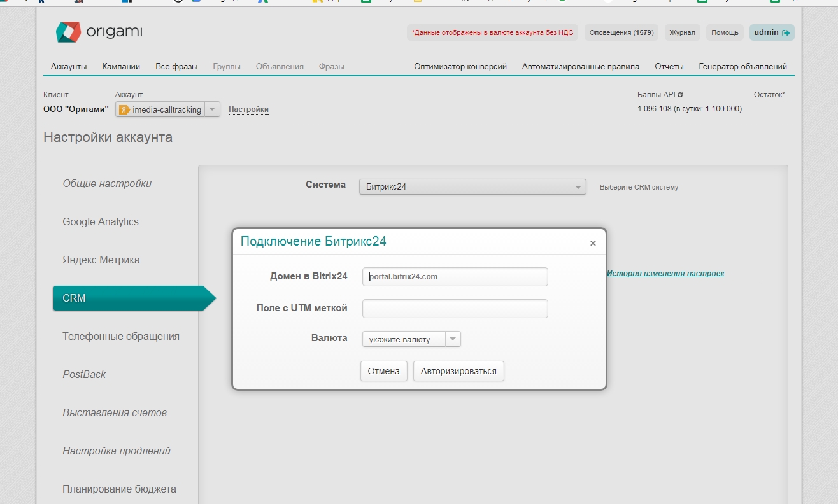
Task: Click the Поле с UTM меткой input
Action: 455,309
